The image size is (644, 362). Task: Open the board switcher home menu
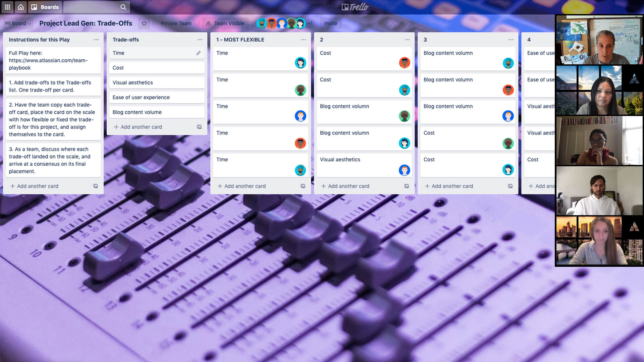click(x=20, y=7)
